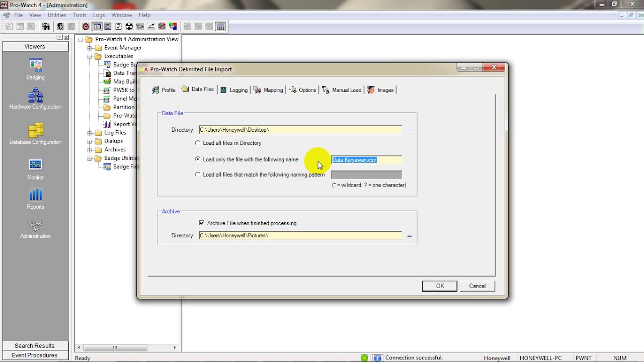The width and height of the screenshot is (644, 362).
Task: Open the Administration gear viewer
Action: click(x=35, y=224)
